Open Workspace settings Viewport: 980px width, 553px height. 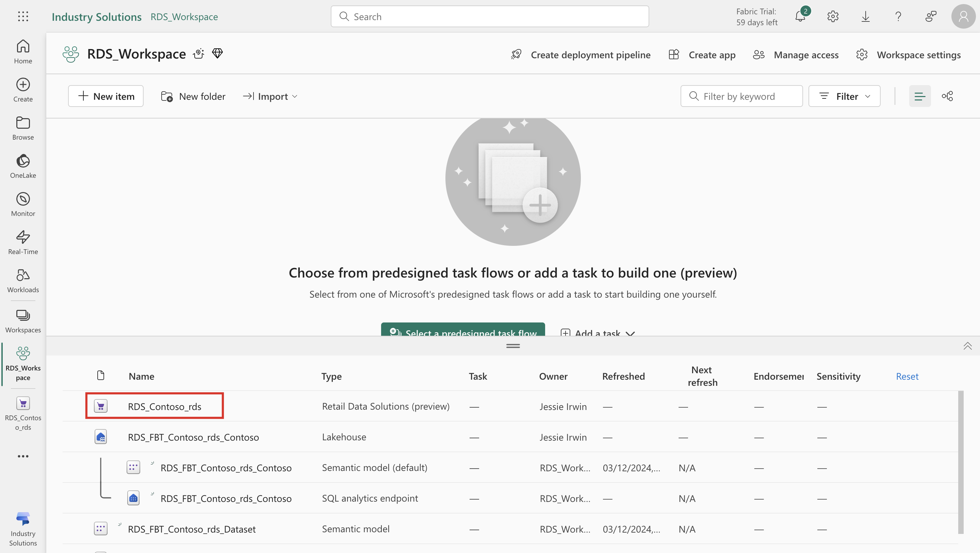point(909,55)
